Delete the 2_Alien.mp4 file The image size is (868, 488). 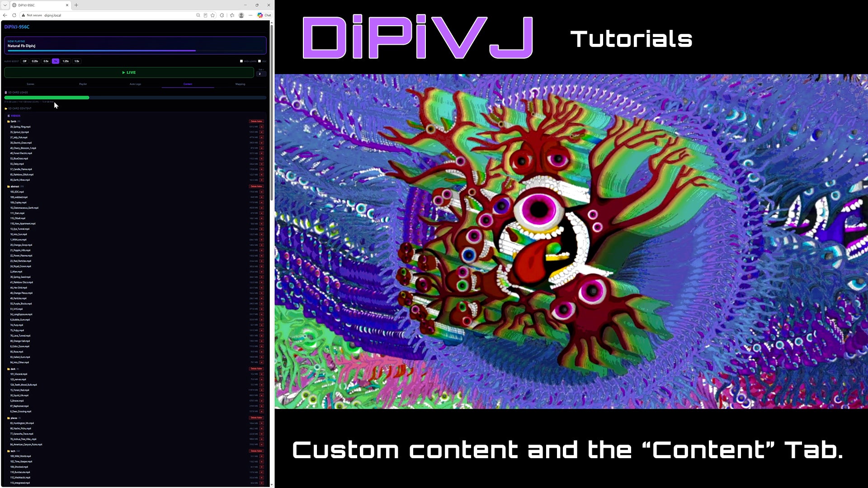coord(261,272)
